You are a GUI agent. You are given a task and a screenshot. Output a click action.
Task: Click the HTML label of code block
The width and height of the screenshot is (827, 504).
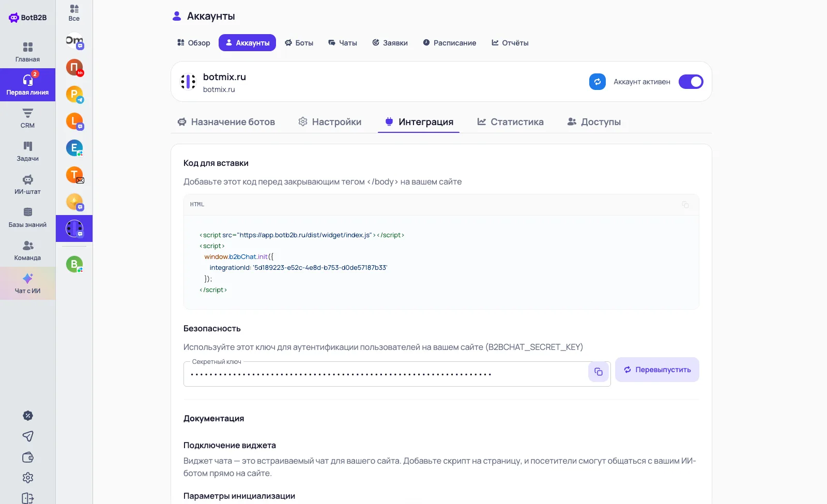click(197, 205)
